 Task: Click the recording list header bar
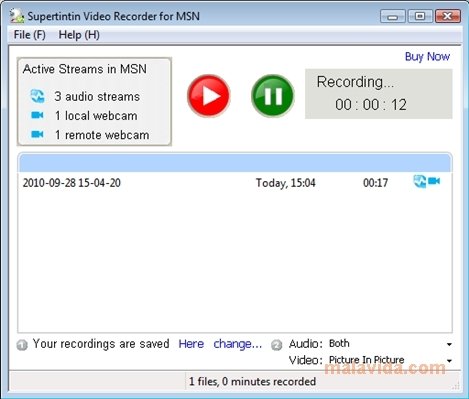(x=235, y=163)
